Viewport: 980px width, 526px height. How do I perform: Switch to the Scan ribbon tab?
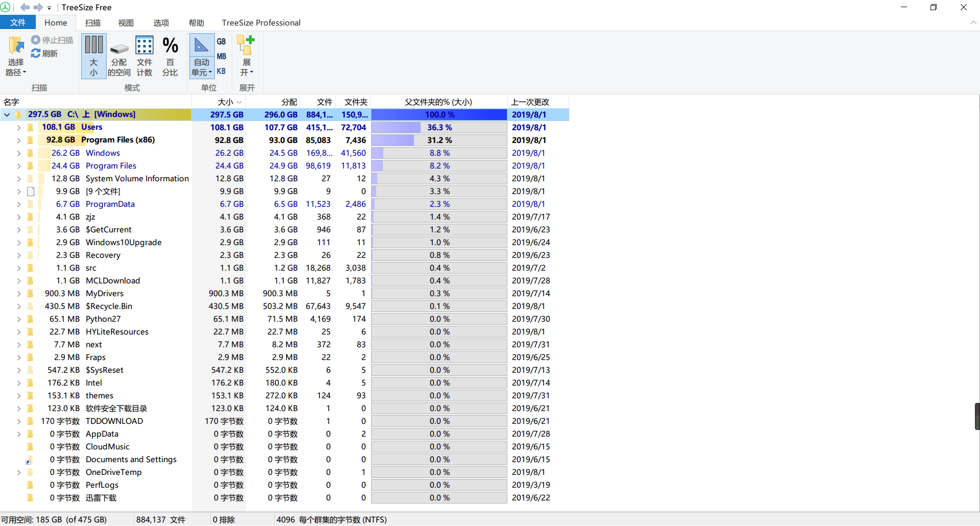click(x=92, y=22)
